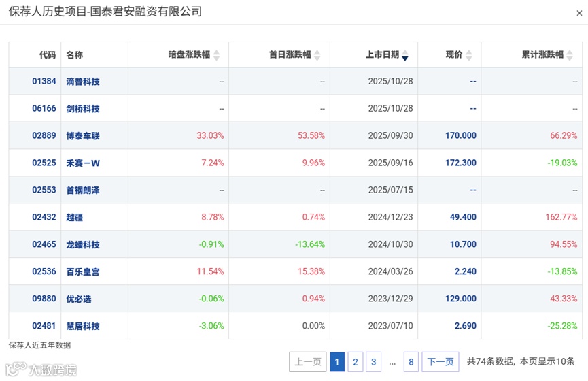Select price 170.000 of 博泰车联

coord(461,135)
